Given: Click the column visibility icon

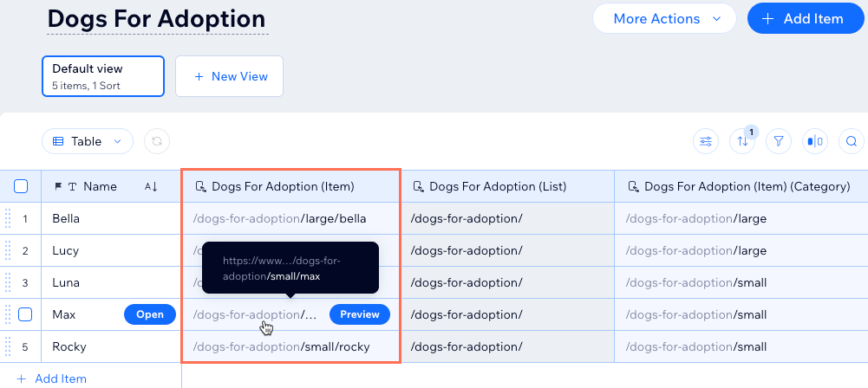Looking at the screenshot, I should pos(815,141).
